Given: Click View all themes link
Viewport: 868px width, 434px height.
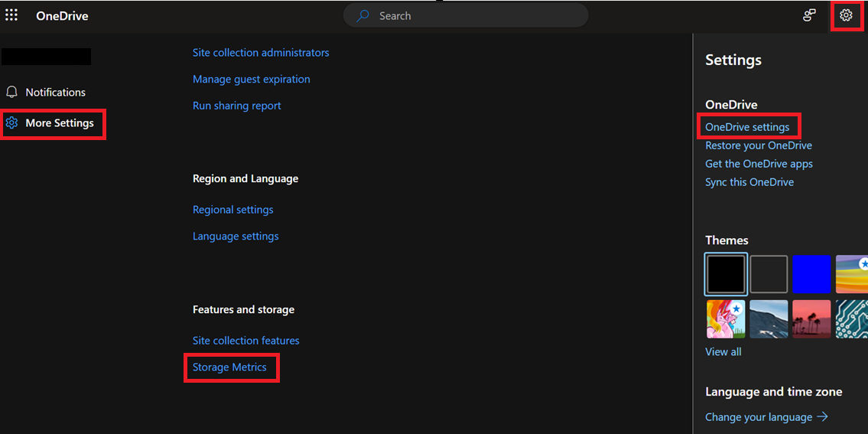Looking at the screenshot, I should pyautogui.click(x=723, y=352).
